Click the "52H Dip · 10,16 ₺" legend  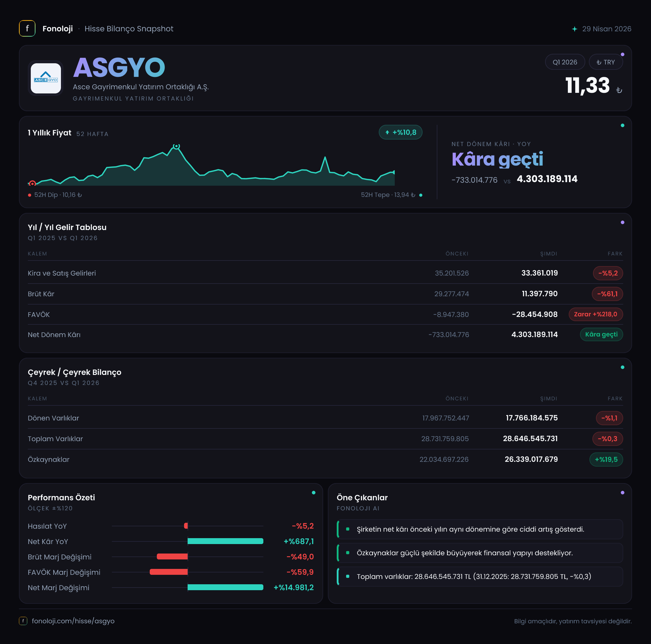[55, 195]
